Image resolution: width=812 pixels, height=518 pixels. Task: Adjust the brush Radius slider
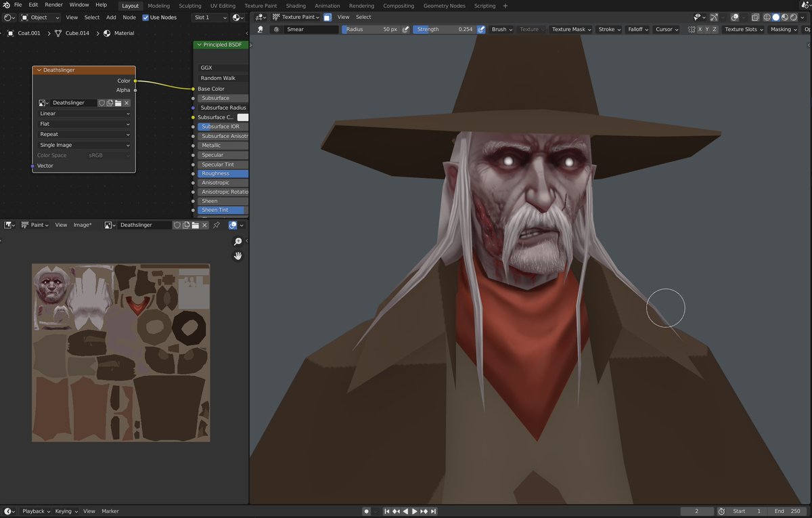[x=371, y=29]
